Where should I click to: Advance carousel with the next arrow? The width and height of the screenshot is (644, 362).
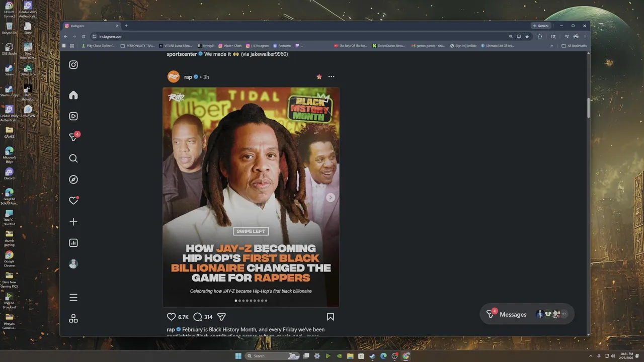point(331,198)
